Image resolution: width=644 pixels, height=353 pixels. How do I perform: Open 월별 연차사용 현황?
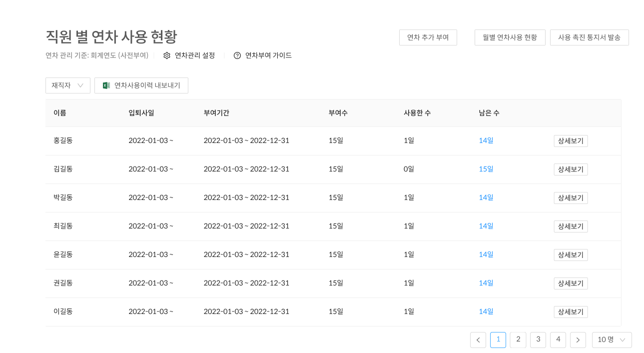[510, 37]
